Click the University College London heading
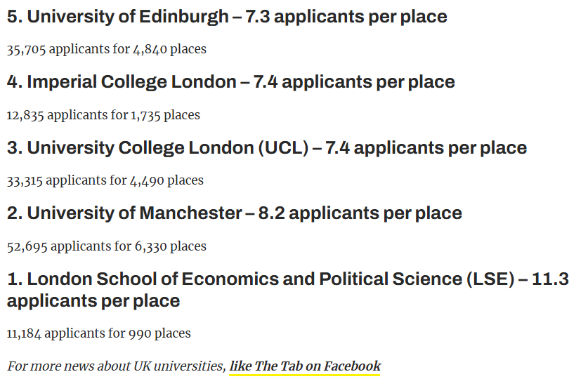 pyautogui.click(x=266, y=148)
